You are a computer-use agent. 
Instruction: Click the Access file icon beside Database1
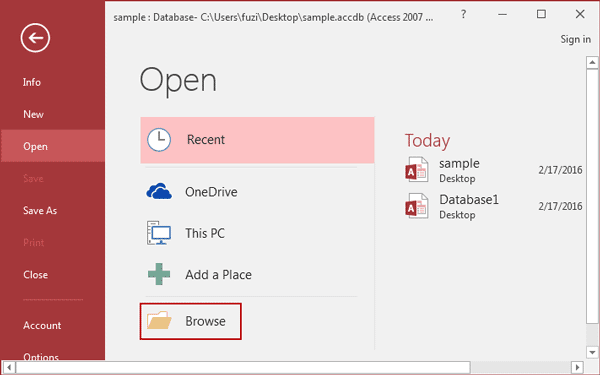[416, 206]
